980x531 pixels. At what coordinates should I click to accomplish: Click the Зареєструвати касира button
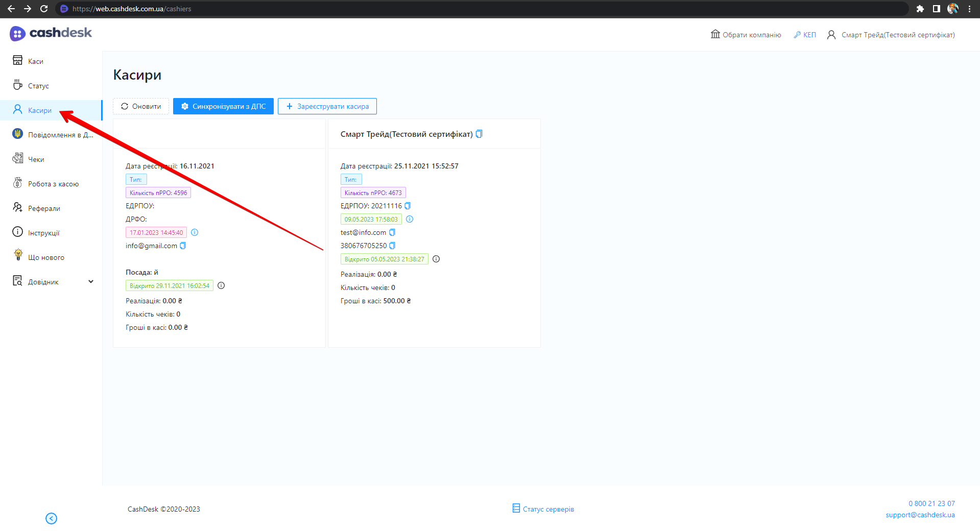coord(327,106)
